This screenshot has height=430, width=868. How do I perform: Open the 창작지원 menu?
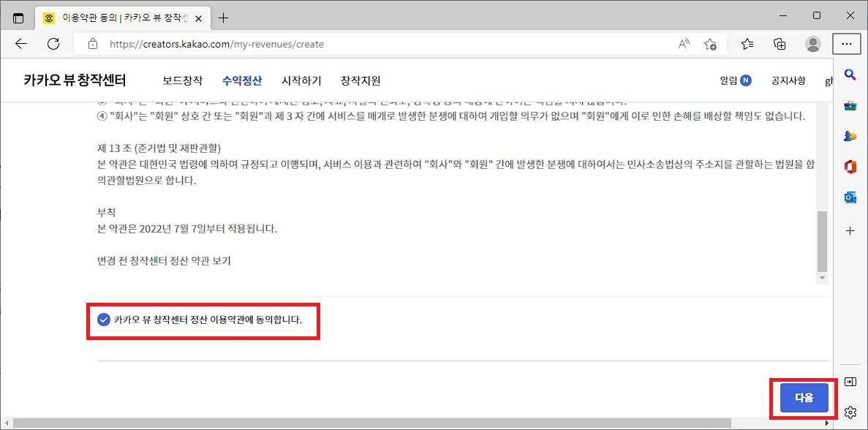(361, 80)
